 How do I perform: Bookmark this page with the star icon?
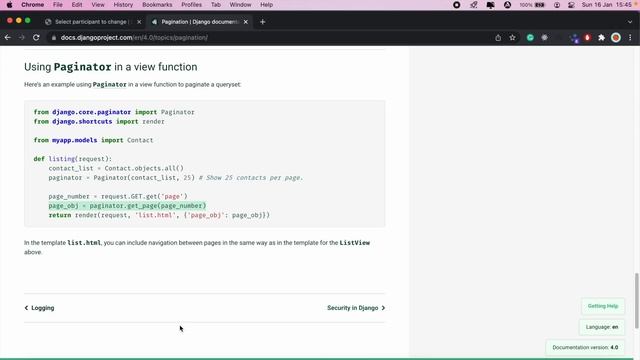pyautogui.click(x=512, y=38)
